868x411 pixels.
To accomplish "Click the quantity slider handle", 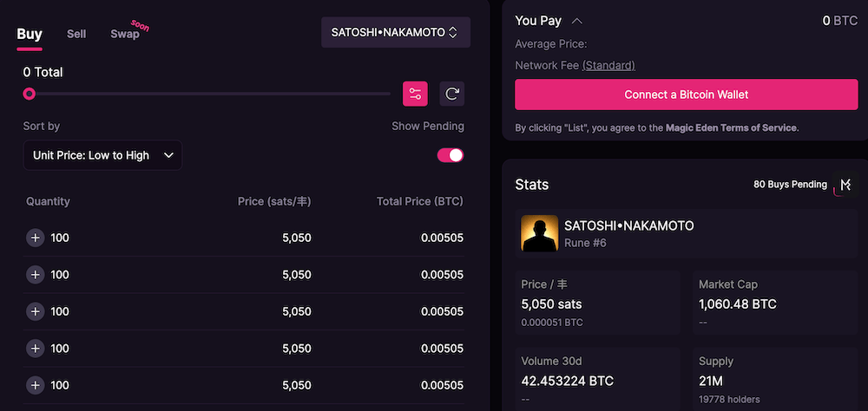I will coord(30,94).
